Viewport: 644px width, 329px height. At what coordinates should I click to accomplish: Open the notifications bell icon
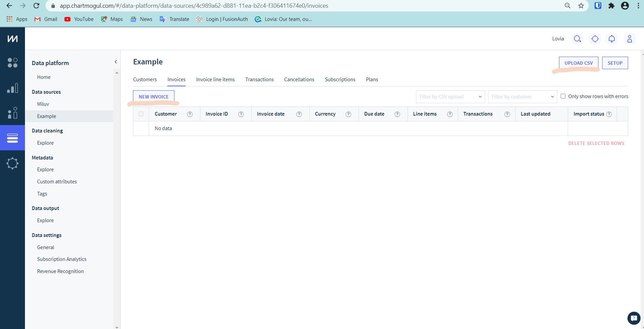(x=612, y=39)
